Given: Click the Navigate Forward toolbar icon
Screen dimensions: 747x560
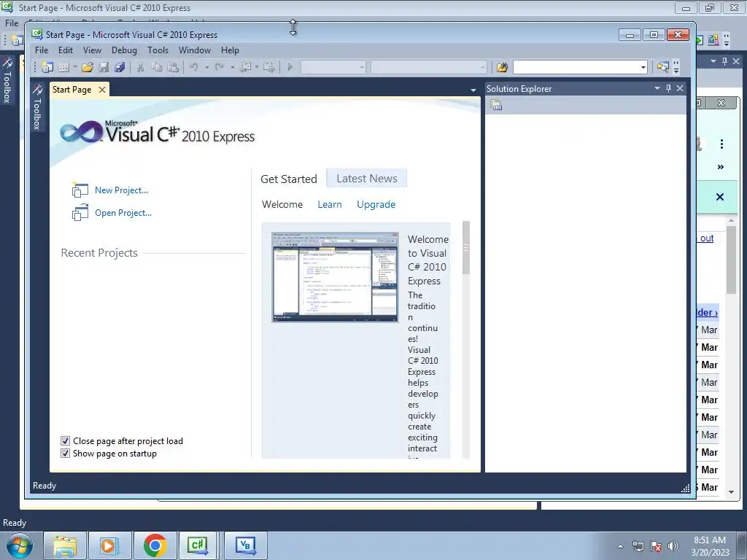Looking at the screenshot, I should 269,67.
